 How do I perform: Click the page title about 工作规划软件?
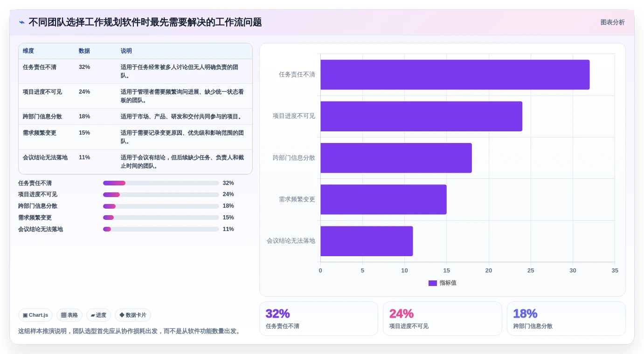click(x=145, y=22)
